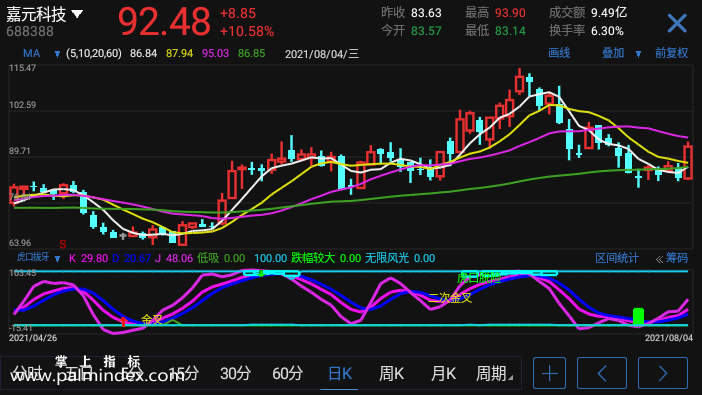Viewport: 702px width, 395px height.
Task: Select the 月K monthly tab
Action: 443,373
